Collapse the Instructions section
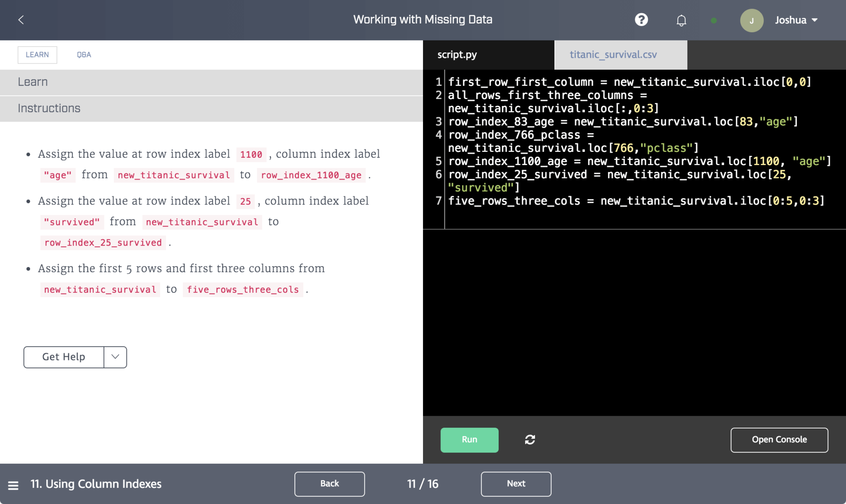This screenshot has width=846, height=504. coord(49,108)
